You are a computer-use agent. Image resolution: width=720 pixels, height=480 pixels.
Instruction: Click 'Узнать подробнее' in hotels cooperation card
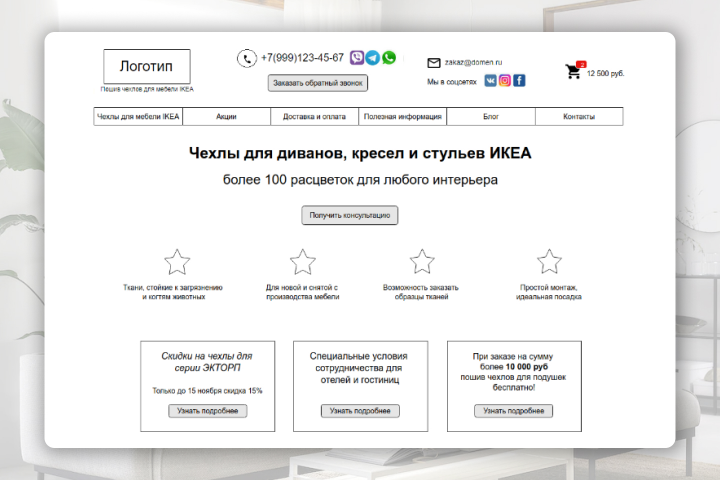click(x=360, y=411)
